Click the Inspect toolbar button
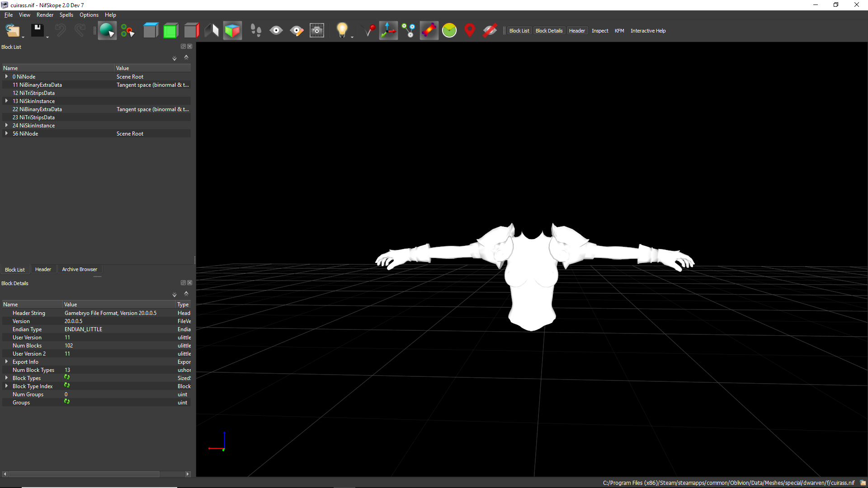Screen dimensions: 868x488 click(600, 31)
